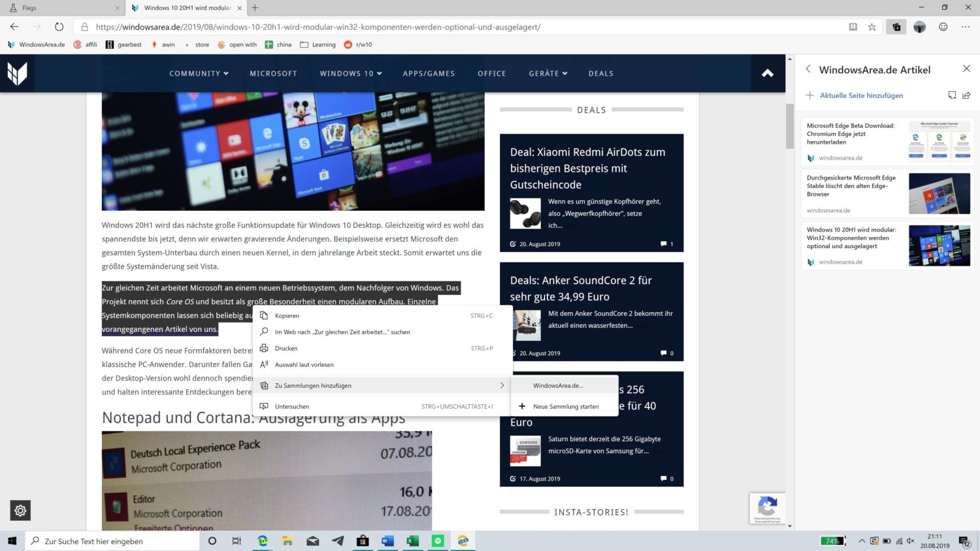This screenshot has height=551, width=980.
Task: Expand the Zu Sammlungen hinzufügen submenu
Action: (x=313, y=385)
